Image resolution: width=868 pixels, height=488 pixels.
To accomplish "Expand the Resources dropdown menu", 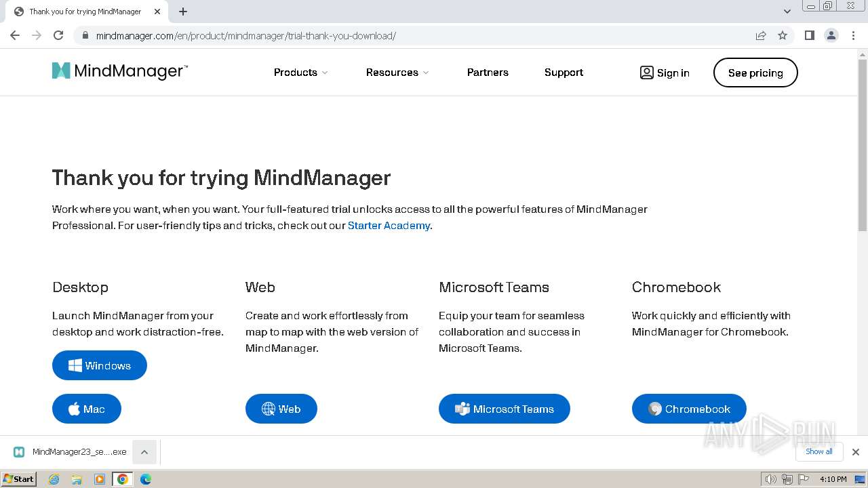I will 397,73.
